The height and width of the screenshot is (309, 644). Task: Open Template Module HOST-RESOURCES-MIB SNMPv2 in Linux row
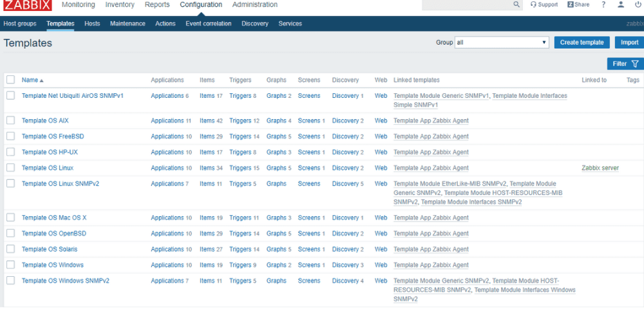pos(504,192)
